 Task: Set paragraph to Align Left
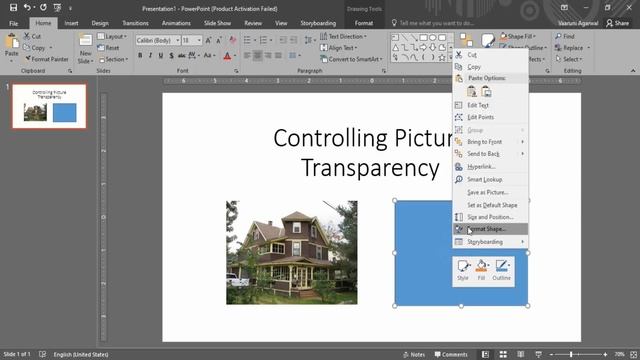(x=247, y=56)
